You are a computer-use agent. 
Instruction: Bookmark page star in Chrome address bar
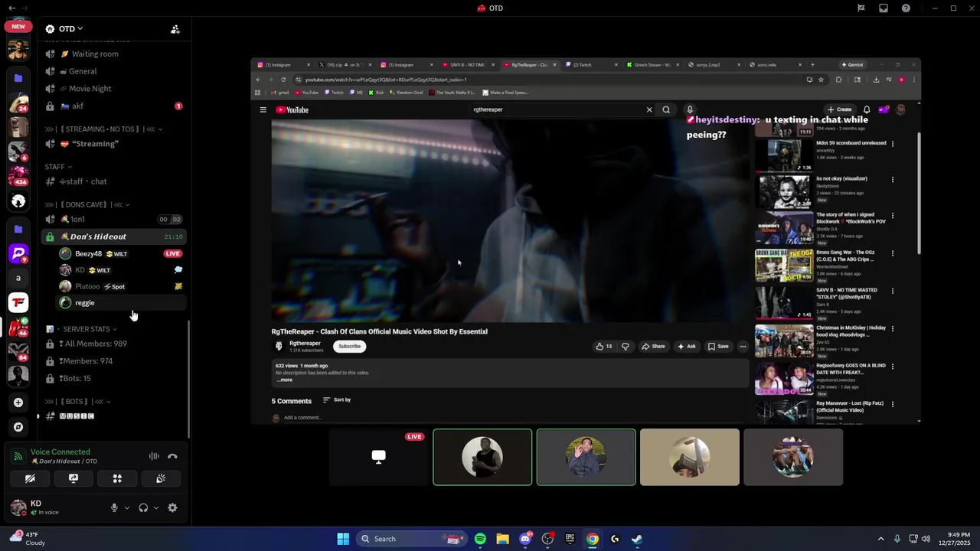click(x=821, y=80)
